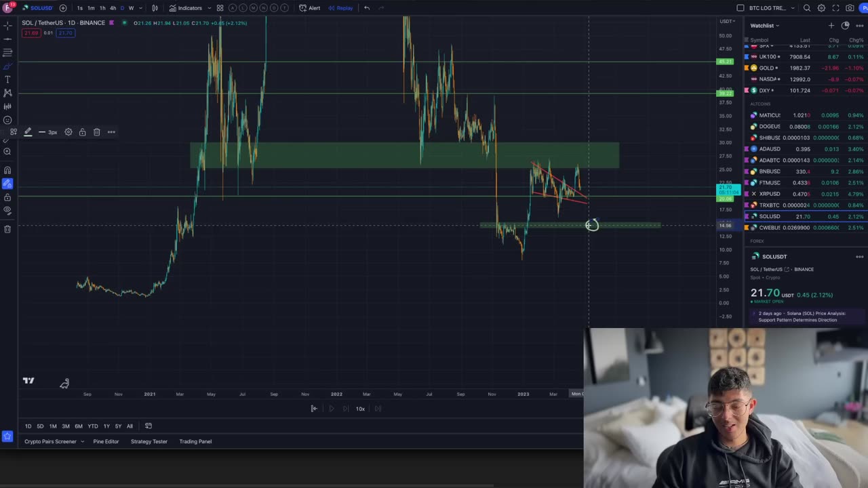Step replay forward one bar
Screen dimensions: 868x488
pos(345,409)
